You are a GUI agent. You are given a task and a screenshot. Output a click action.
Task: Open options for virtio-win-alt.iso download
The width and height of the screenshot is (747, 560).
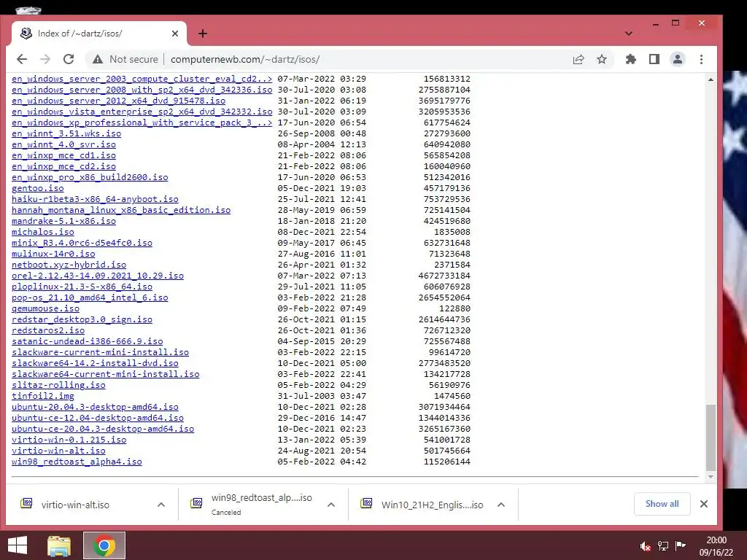pyautogui.click(x=161, y=505)
